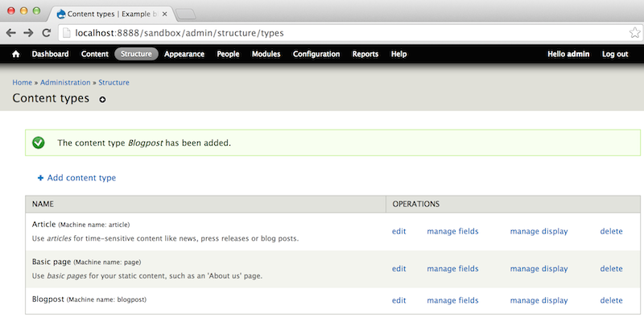644x318 pixels.
Task: Manage fields for Basic page
Action: point(452,269)
